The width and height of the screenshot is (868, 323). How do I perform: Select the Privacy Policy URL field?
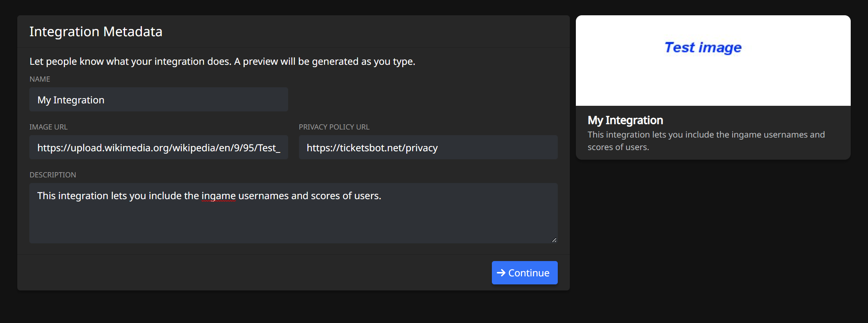[428, 148]
